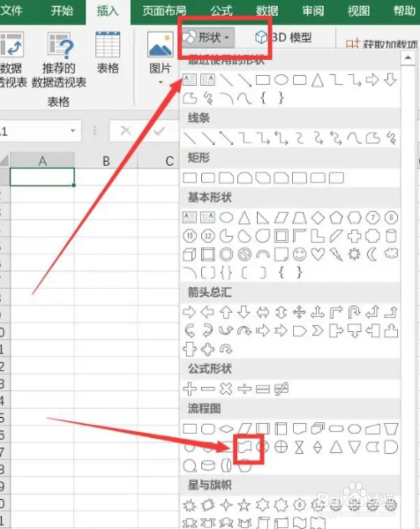Expand the arrow under 图片

pos(161,82)
